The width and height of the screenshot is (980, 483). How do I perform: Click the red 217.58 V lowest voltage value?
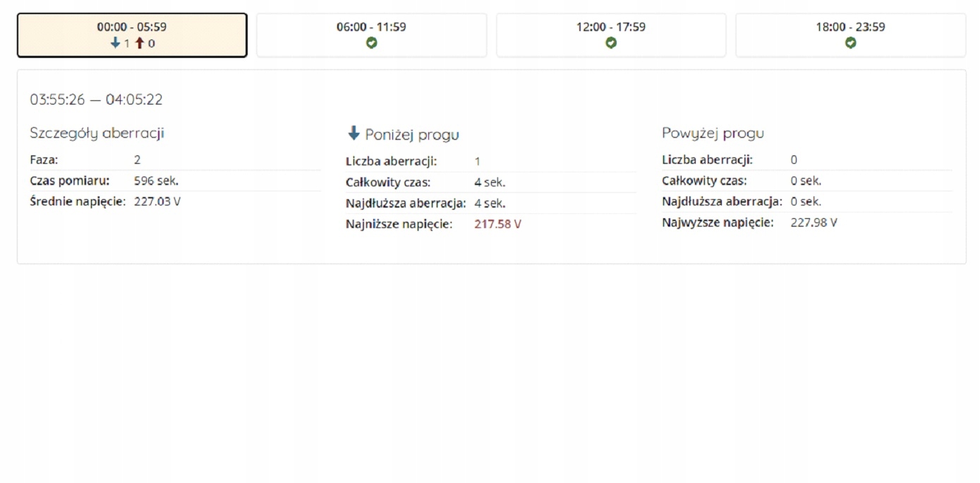tap(497, 225)
